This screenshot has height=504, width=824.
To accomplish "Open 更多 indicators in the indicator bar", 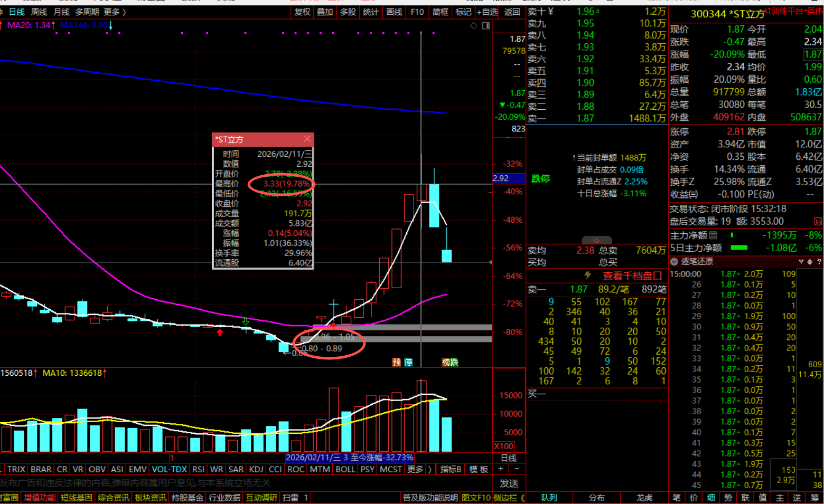I will tap(419, 469).
